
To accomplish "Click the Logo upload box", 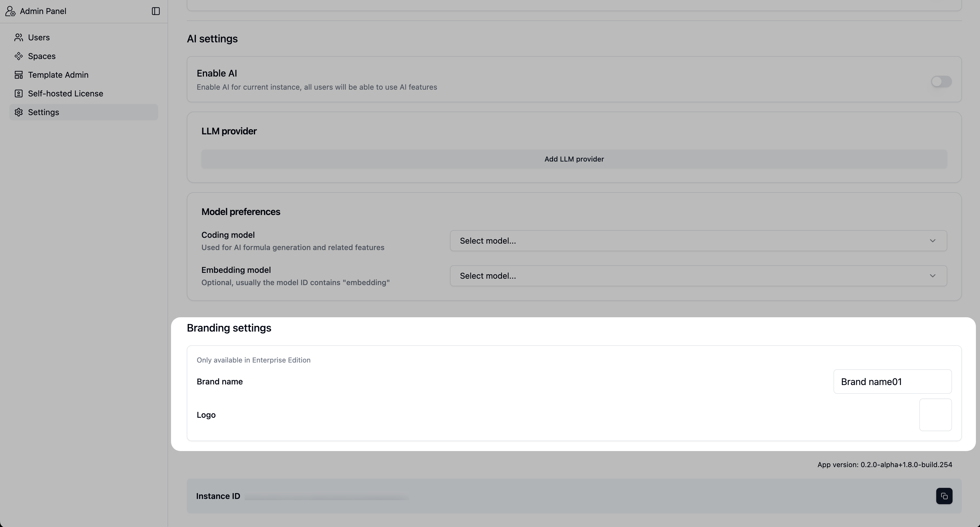I will click(x=935, y=415).
